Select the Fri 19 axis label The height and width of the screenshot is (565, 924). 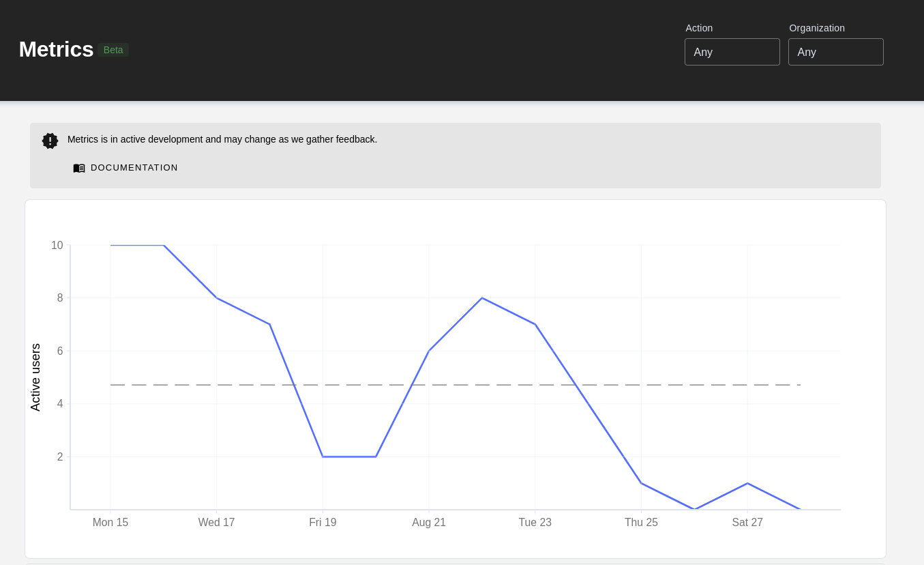tap(323, 522)
